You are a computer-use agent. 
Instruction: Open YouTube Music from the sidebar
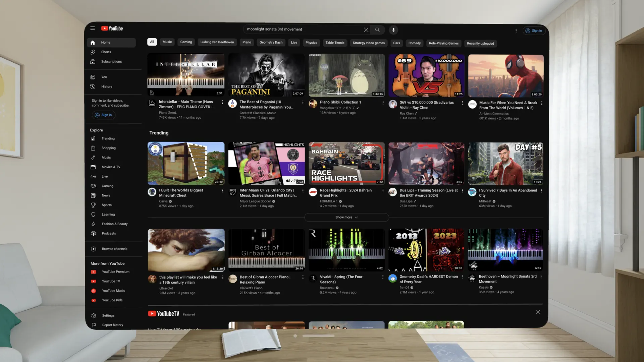coord(113,291)
